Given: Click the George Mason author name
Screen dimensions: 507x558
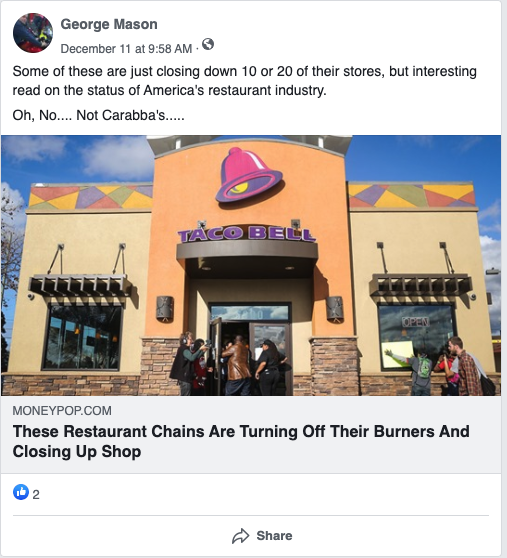Looking at the screenshot, I should click(x=109, y=24).
